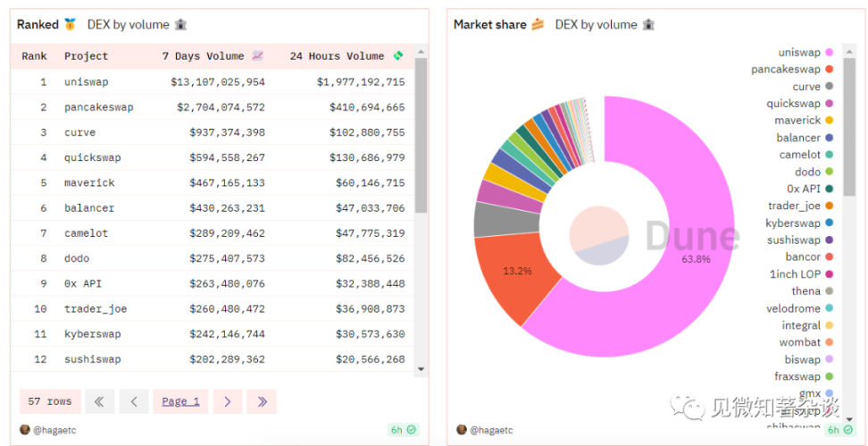Click the 57 rows count box
This screenshot has width=868, height=446.
(x=50, y=401)
